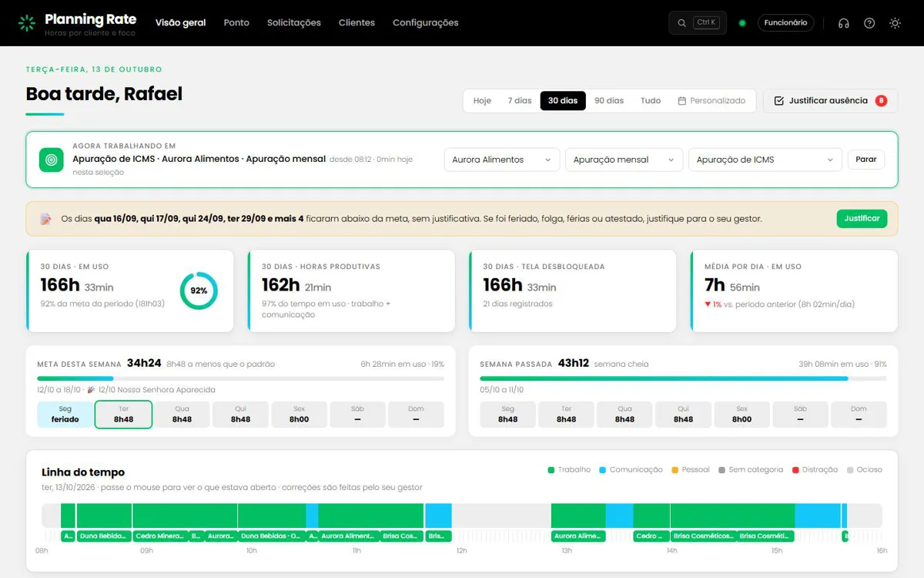Open search with the magnifier icon
Viewport: 924px width, 578px height.
click(681, 23)
